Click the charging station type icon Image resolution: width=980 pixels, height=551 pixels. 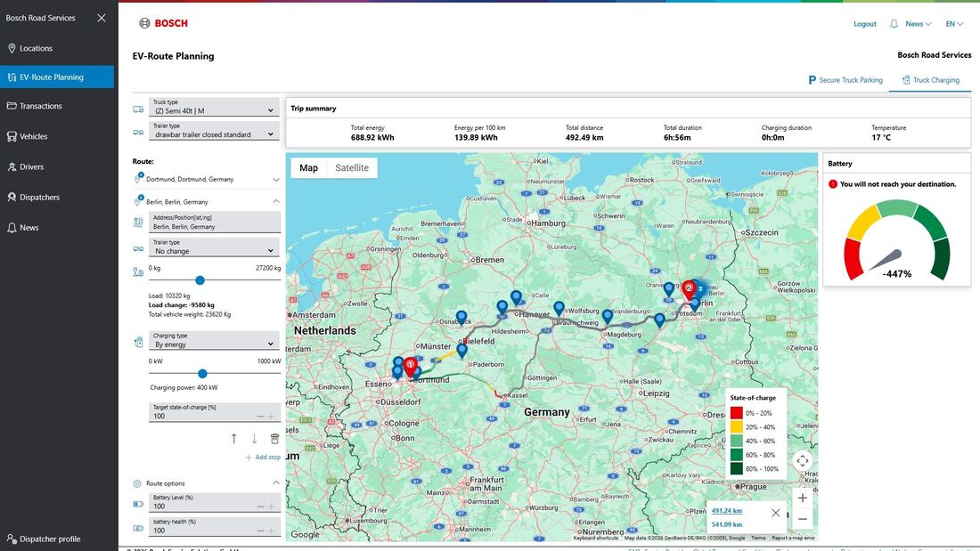[x=138, y=343]
